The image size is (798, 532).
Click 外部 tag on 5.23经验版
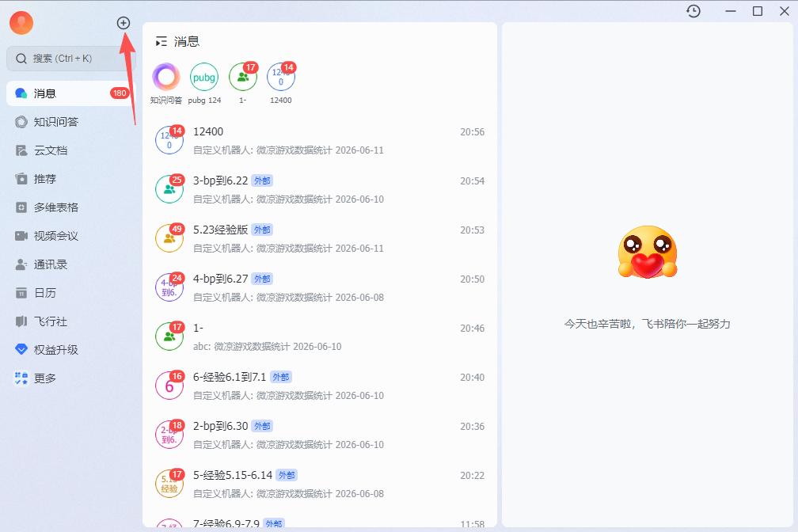click(x=262, y=230)
